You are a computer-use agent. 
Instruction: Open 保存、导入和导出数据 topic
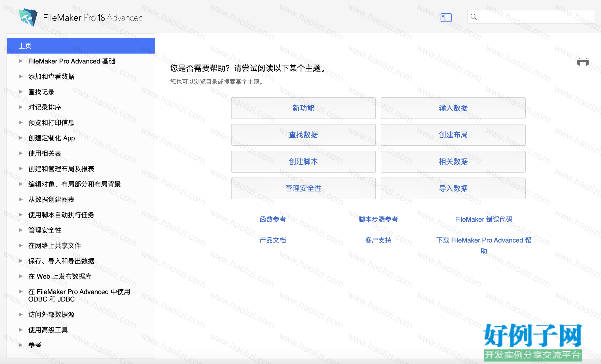(x=61, y=261)
